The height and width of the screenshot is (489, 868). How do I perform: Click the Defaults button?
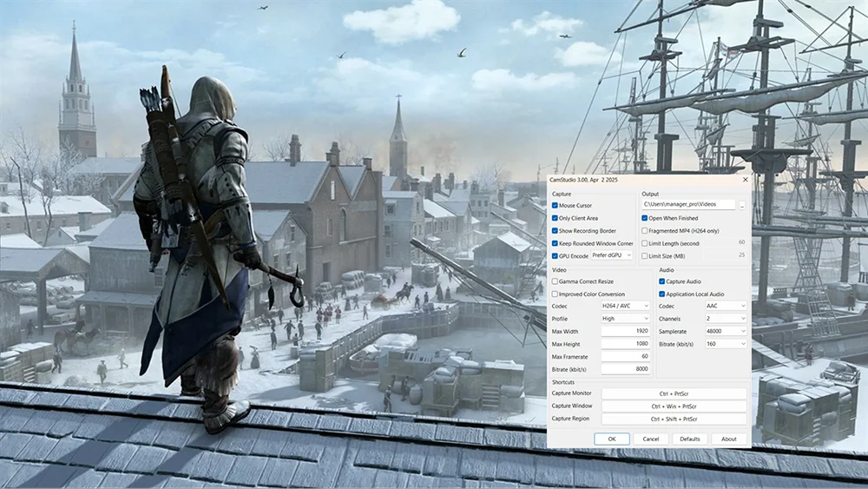(689, 439)
